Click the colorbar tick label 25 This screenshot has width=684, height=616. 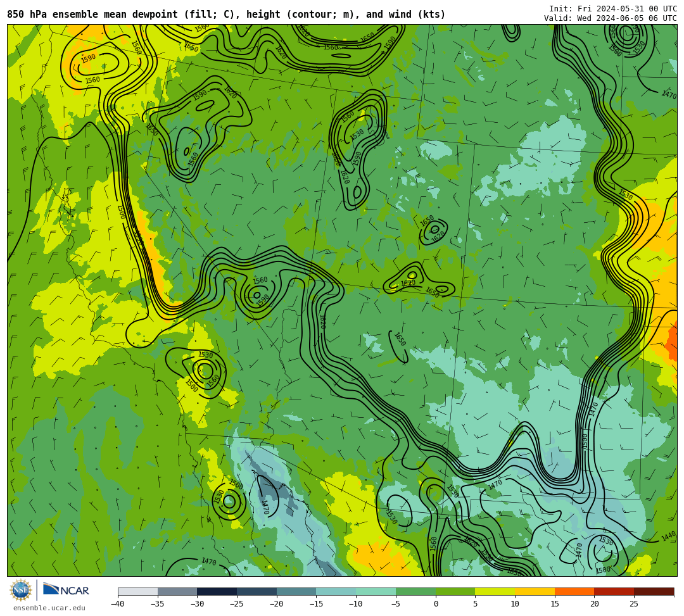(634, 604)
